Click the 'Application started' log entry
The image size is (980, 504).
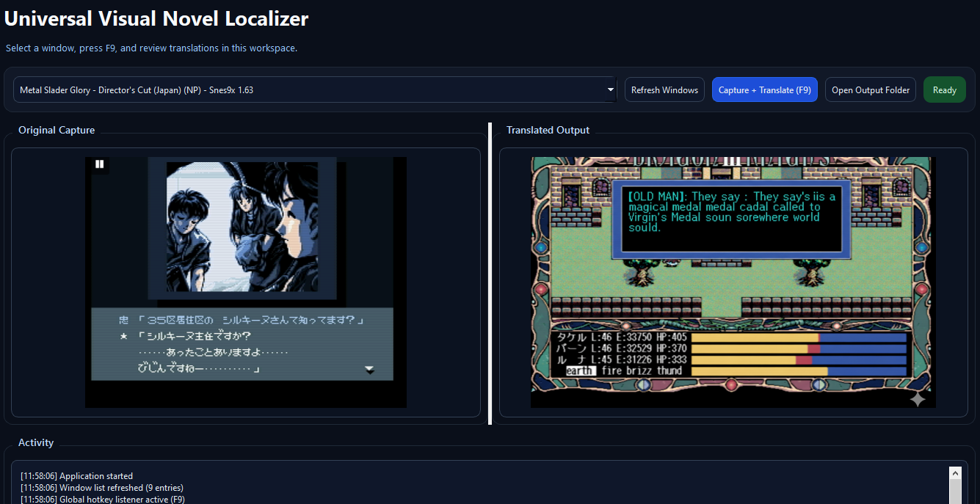click(76, 476)
